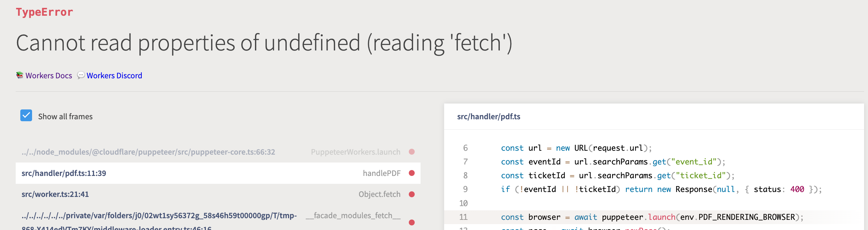Select the src/worker.ts:21:41 stack frame
Image resolution: width=868 pixels, height=230 pixels.
(55, 194)
